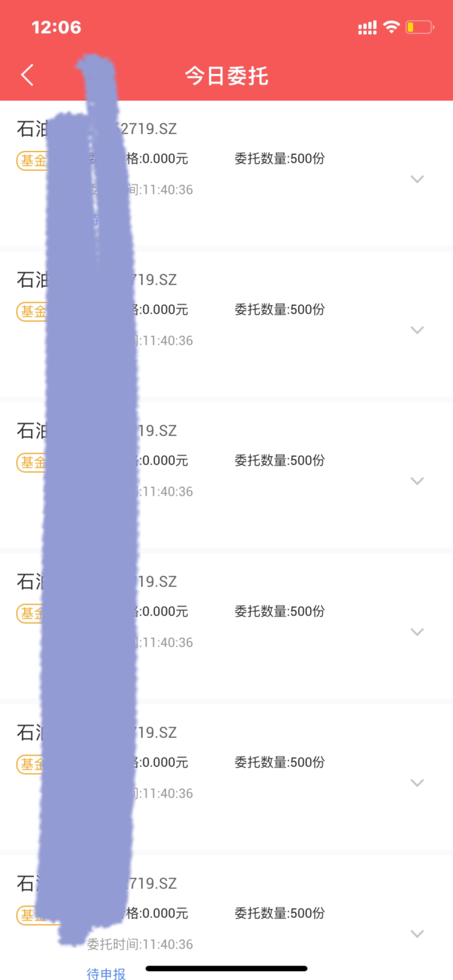453x980 pixels.
Task: Tap the 12:06 clock in status bar
Action: pos(56,27)
